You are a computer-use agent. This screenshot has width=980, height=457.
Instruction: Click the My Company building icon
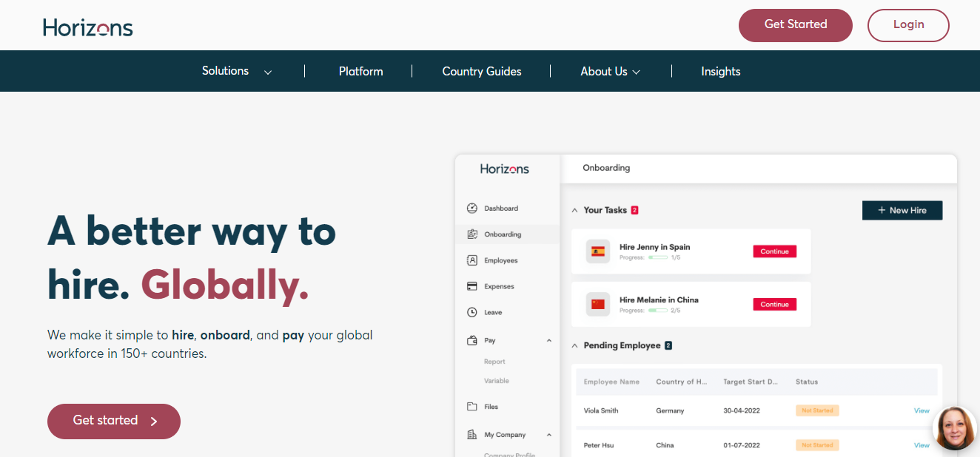(472, 435)
